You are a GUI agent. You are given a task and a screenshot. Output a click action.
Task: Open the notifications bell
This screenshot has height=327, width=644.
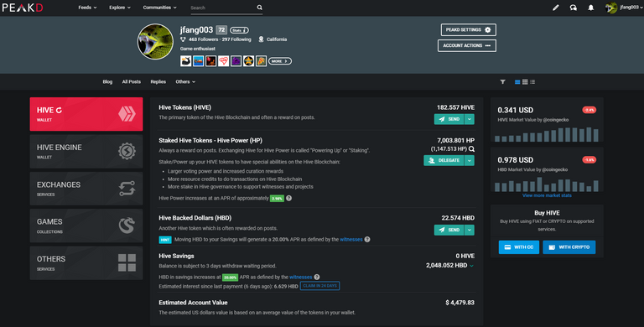[x=590, y=8]
